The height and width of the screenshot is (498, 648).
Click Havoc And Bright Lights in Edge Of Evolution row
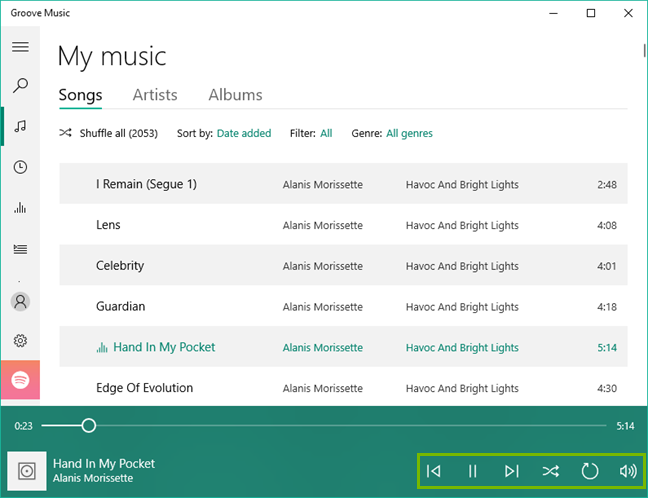click(462, 388)
